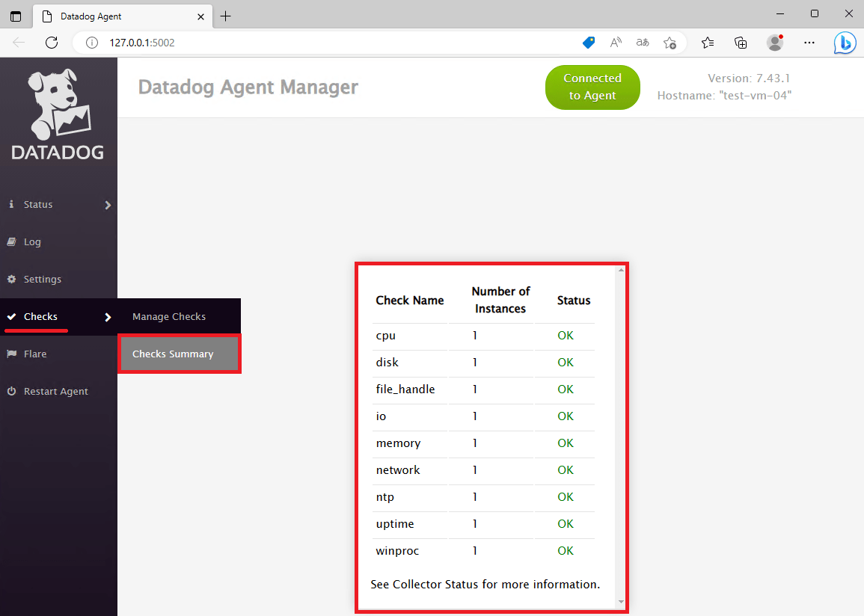Click the Status info icon in sidebar
This screenshot has width=864, height=616.
11,204
